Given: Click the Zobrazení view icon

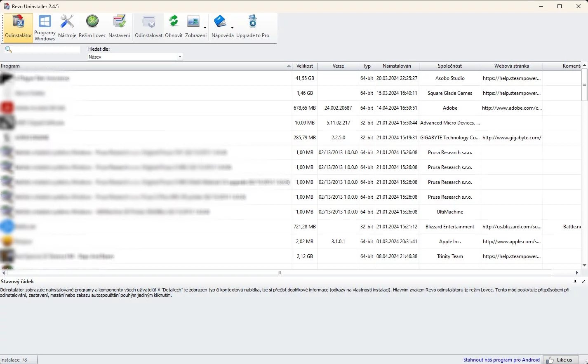Looking at the screenshot, I should (193, 22).
